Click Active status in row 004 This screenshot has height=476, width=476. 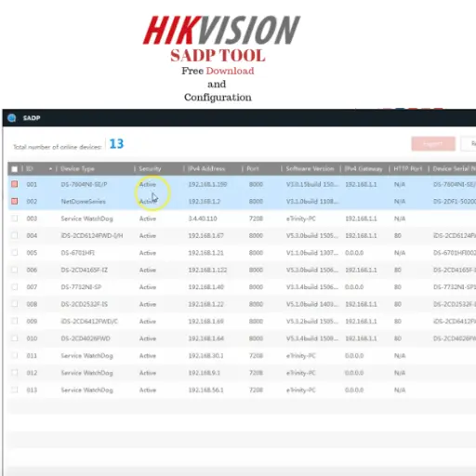[x=148, y=236]
